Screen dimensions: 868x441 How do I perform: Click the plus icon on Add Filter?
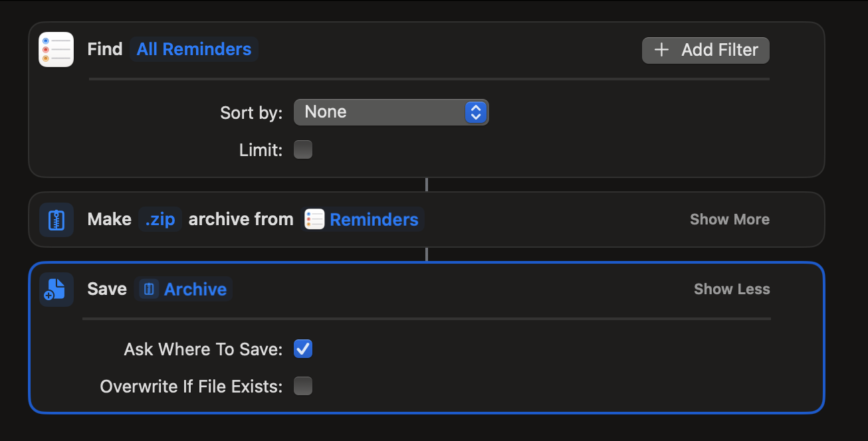[661, 50]
